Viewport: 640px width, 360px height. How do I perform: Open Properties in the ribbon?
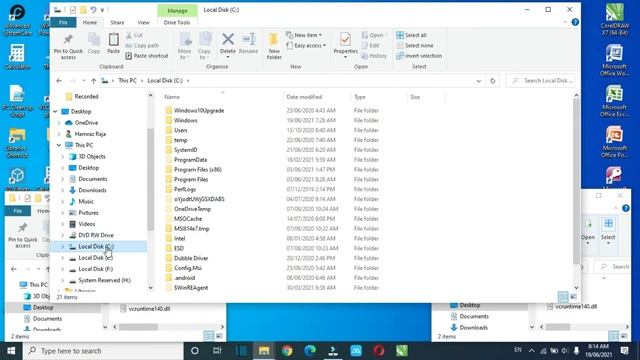(x=345, y=45)
